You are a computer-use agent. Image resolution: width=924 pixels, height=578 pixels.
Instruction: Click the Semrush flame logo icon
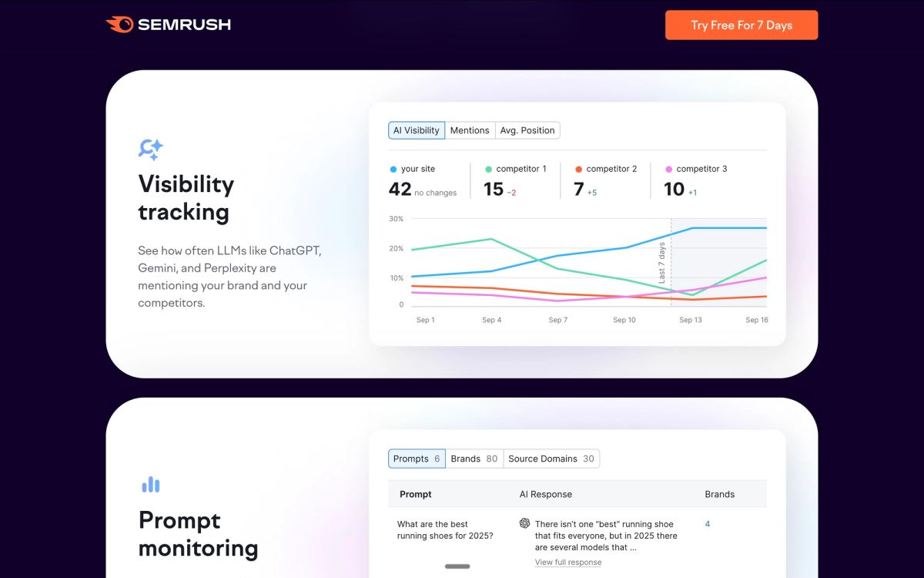coord(119,25)
